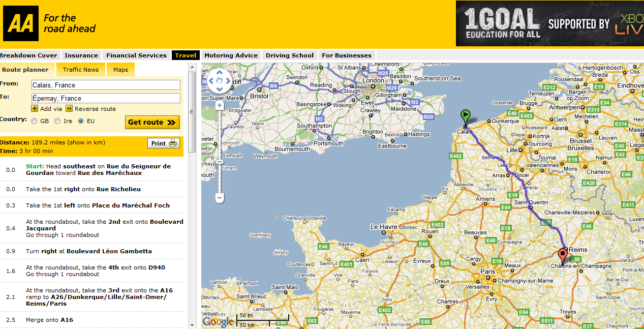The height and width of the screenshot is (329, 644).
Task: Switch to the Maps tab
Action: click(120, 70)
